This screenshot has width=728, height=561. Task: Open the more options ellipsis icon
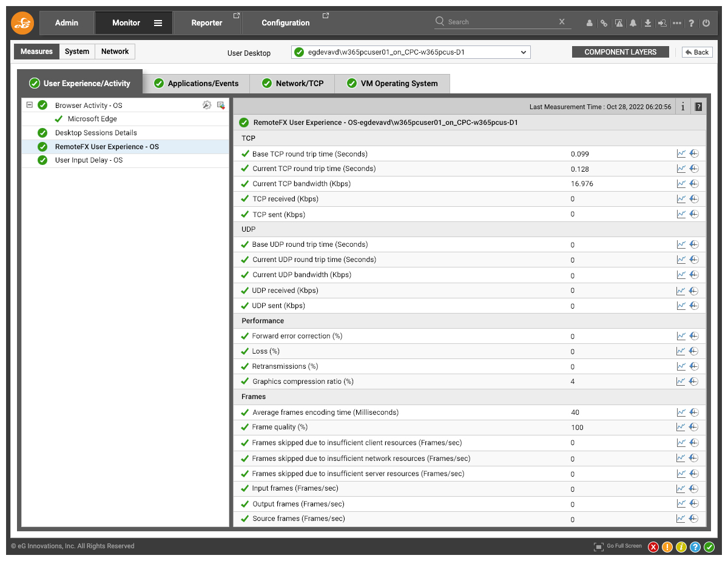pos(677,23)
